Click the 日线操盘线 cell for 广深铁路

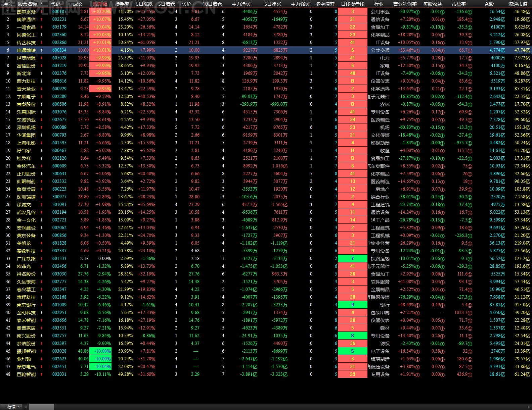tap(353, 259)
